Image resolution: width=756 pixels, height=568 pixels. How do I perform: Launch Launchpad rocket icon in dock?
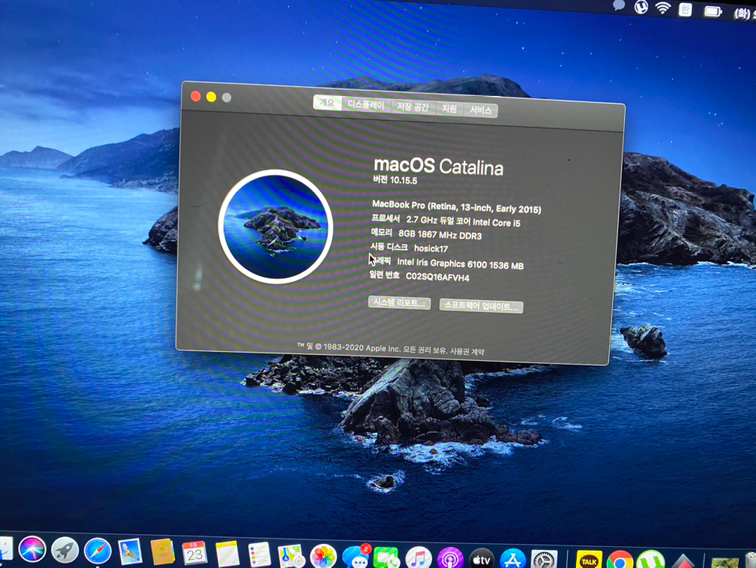[x=65, y=550]
